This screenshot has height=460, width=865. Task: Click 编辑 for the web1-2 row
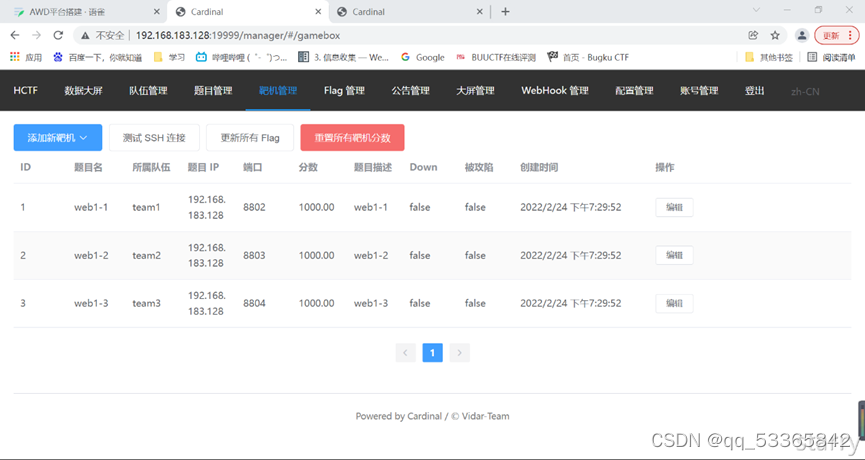674,255
